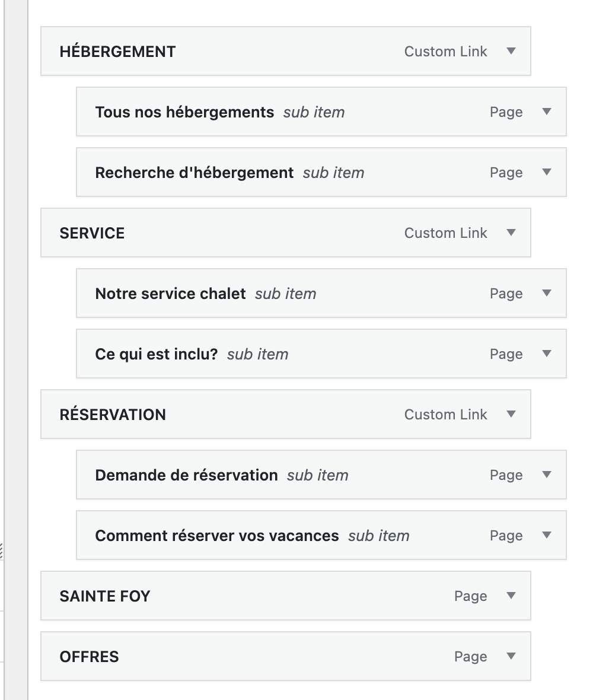The width and height of the screenshot is (612, 700).
Task: Expand the OFFRES item arrow
Action: point(511,656)
